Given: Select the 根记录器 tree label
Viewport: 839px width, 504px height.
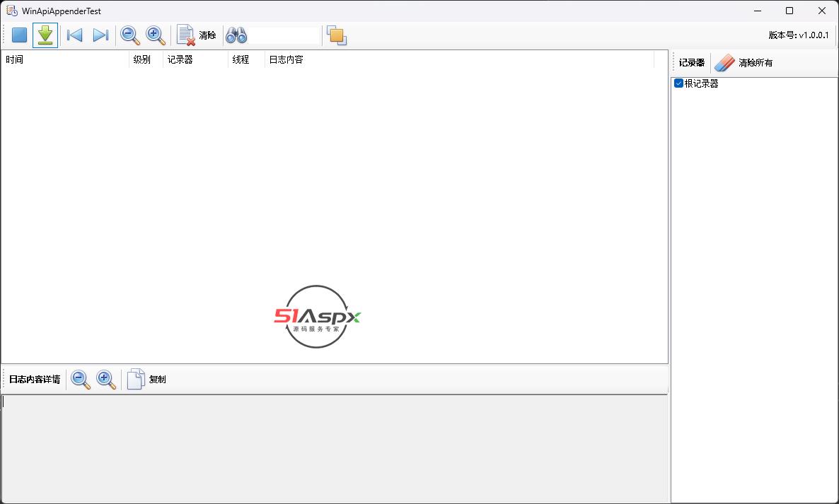Looking at the screenshot, I should coord(702,83).
